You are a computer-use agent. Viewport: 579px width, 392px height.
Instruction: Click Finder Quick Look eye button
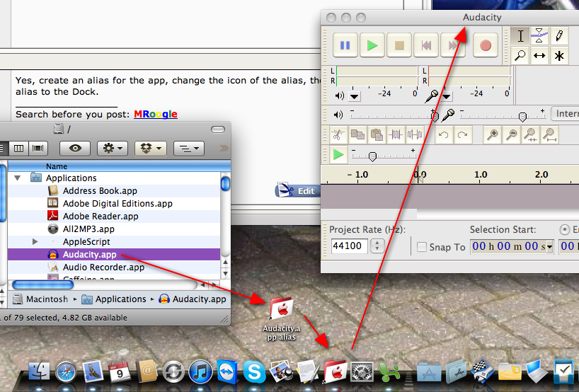[75, 149]
